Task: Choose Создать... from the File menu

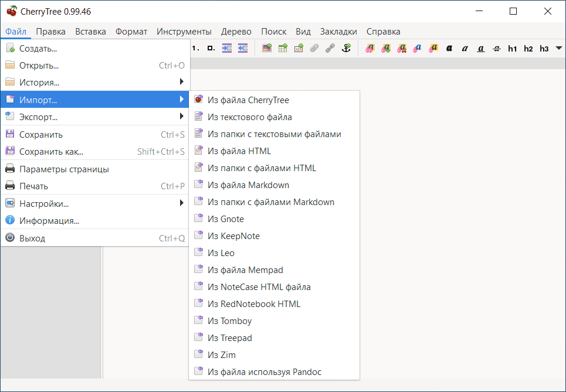Action: pos(94,48)
